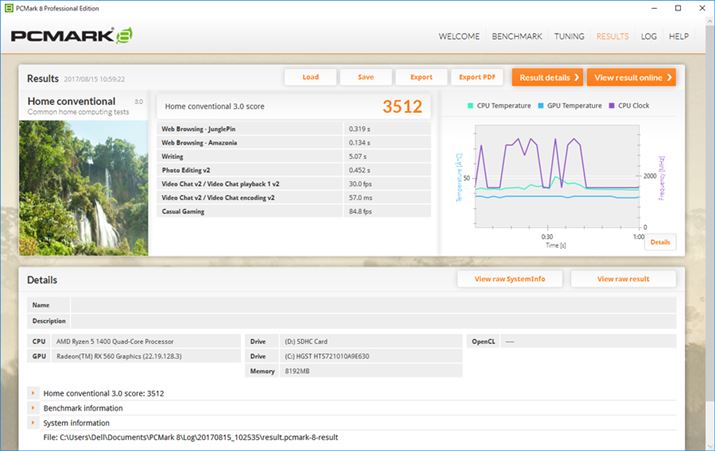The image size is (715, 451).
Task: Minimize the PCMark 8 window
Action: point(654,8)
